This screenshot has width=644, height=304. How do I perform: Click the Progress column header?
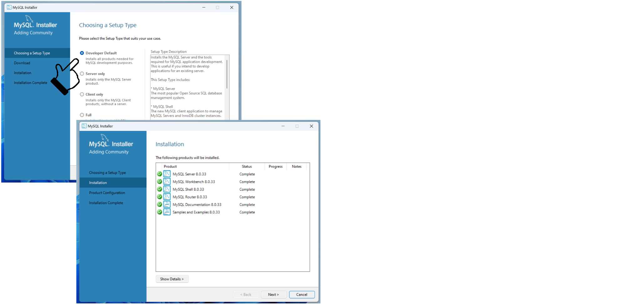coord(276,167)
